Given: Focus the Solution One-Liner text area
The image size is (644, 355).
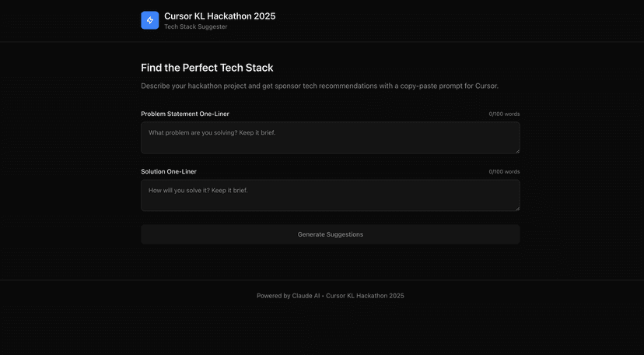Looking at the screenshot, I should 331,195.
